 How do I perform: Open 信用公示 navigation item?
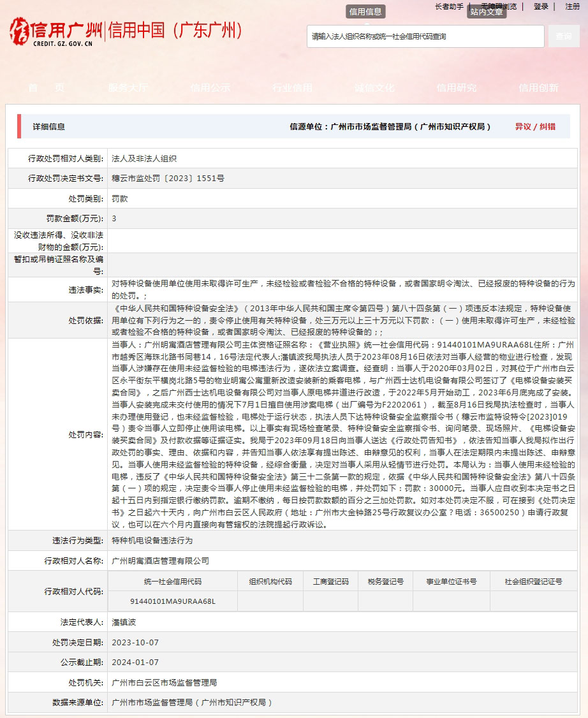point(210,87)
